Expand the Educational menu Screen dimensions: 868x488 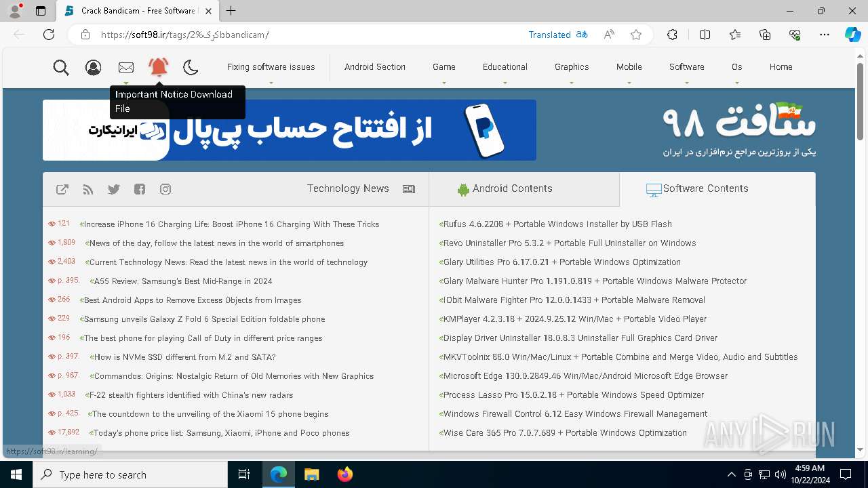tap(505, 67)
